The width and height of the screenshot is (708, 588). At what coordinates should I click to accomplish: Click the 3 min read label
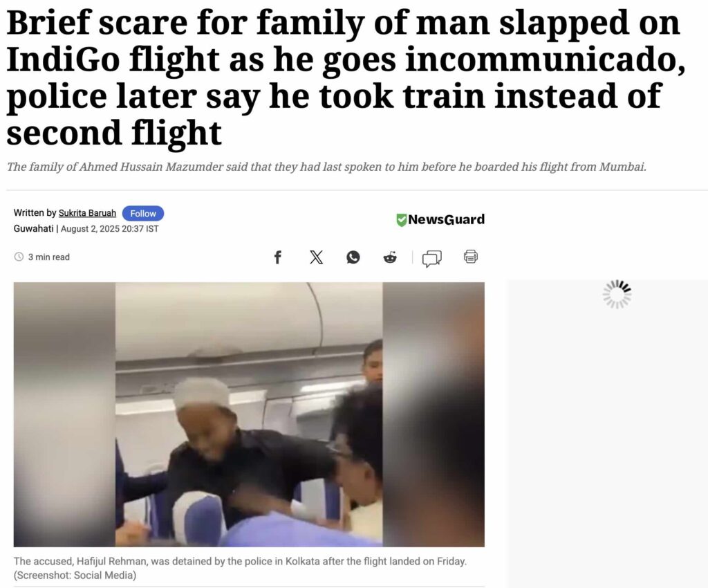[49, 257]
